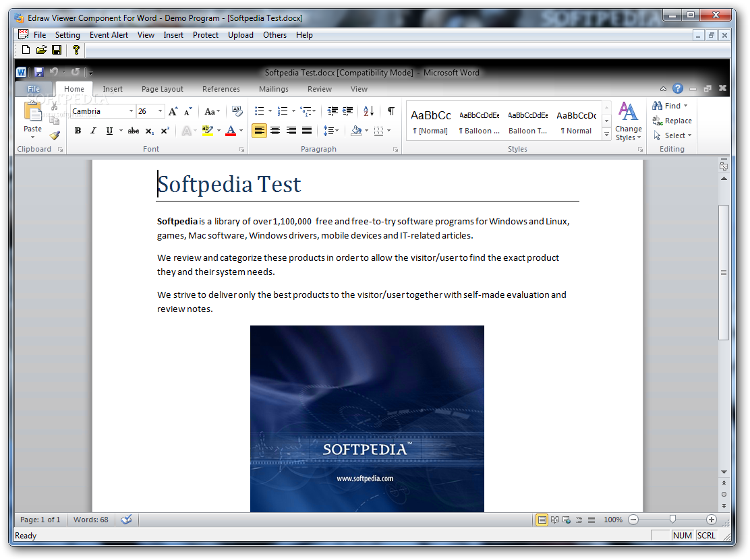Click the Softpedia image in document

[367, 418]
